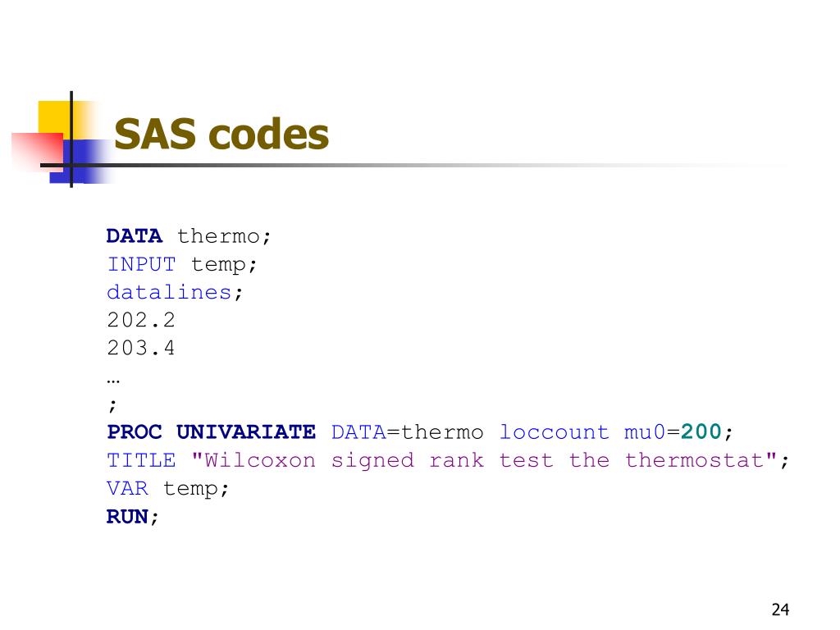Viewport: 840px width, 630px height.
Task: Click the TITLE keyword
Action: point(141,460)
